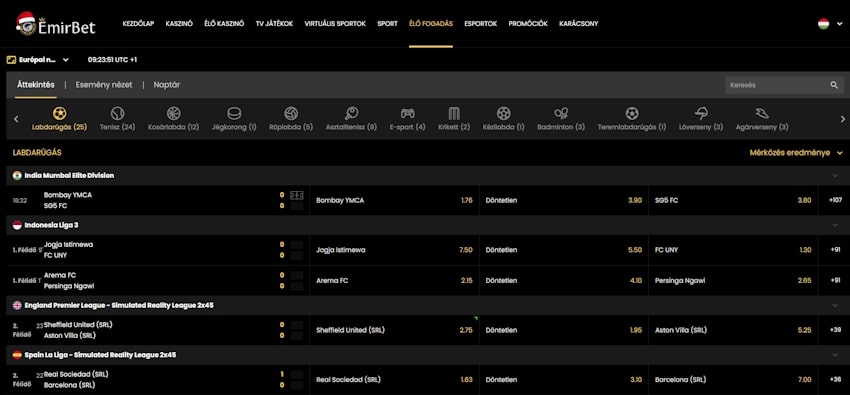
Task: Click the search magnifier icon
Action: [x=834, y=85]
